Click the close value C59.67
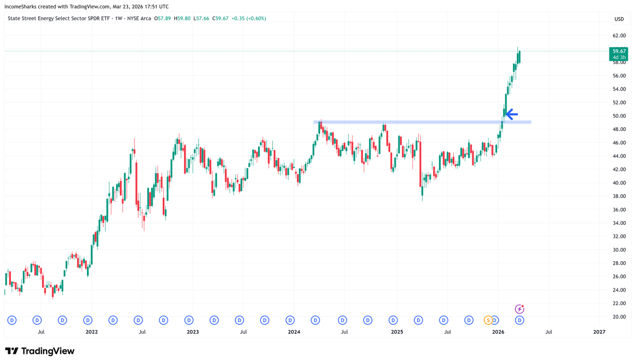The image size is (636, 364). coord(220,19)
